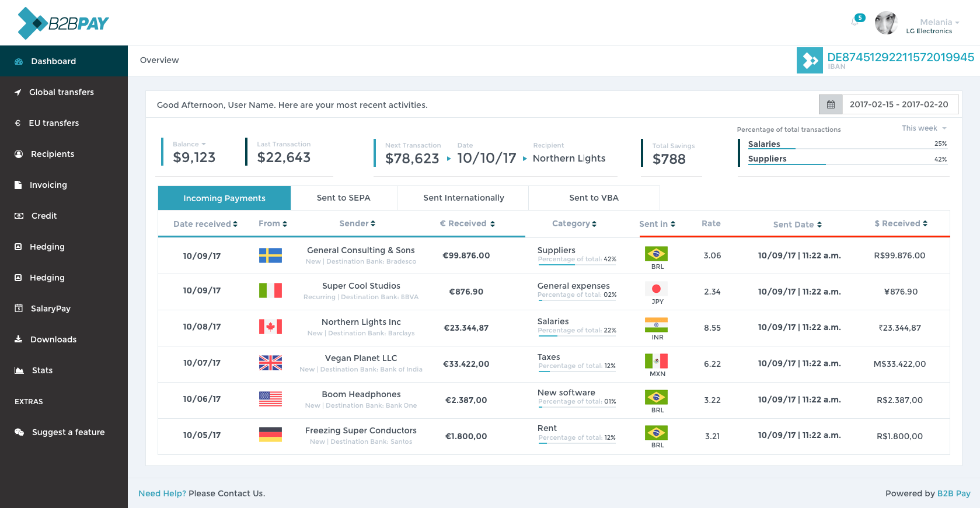Sort table by Date received
The image size is (980, 508).
coord(205,224)
